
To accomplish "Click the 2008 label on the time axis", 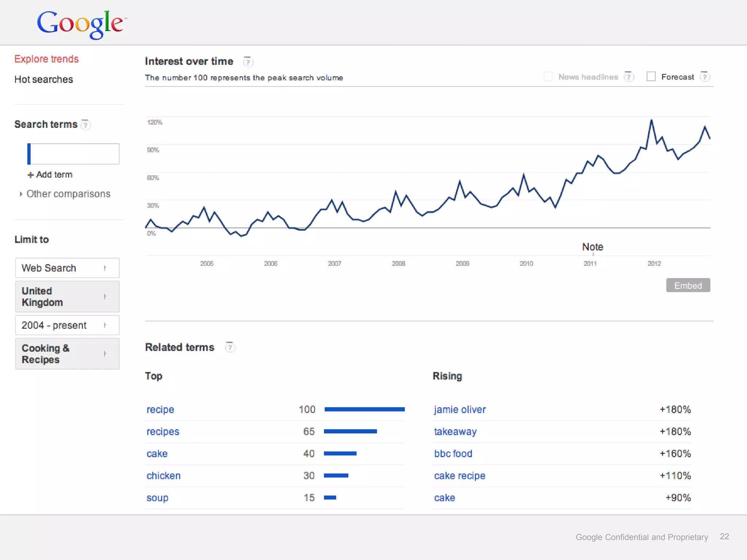I will (398, 264).
